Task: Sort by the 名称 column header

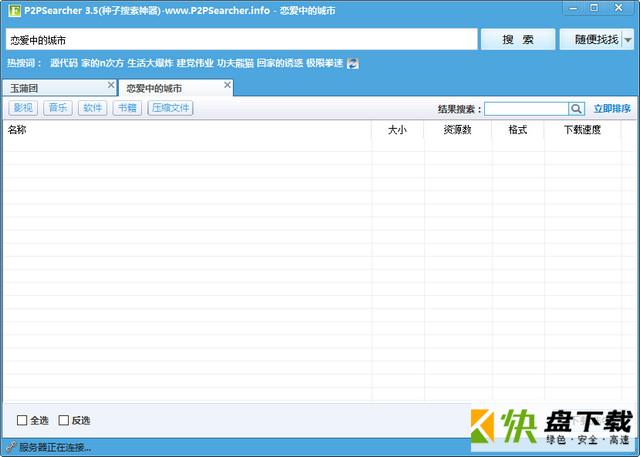Action: point(187,130)
